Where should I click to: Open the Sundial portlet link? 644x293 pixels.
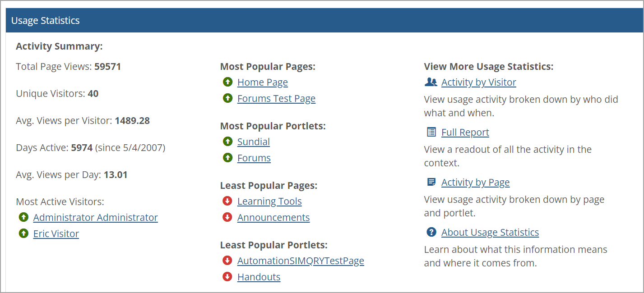coord(253,142)
